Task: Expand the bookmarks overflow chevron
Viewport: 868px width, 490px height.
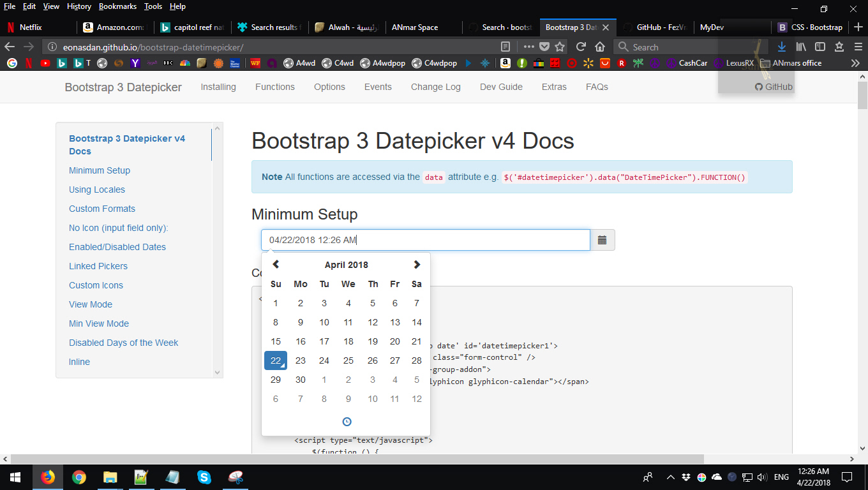Action: click(x=855, y=63)
